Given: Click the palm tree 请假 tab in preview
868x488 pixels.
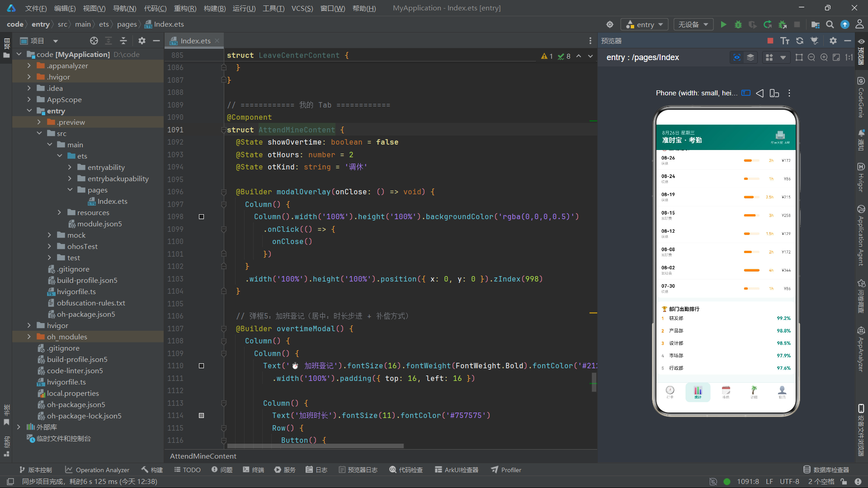Looking at the screenshot, I should pyautogui.click(x=754, y=392).
